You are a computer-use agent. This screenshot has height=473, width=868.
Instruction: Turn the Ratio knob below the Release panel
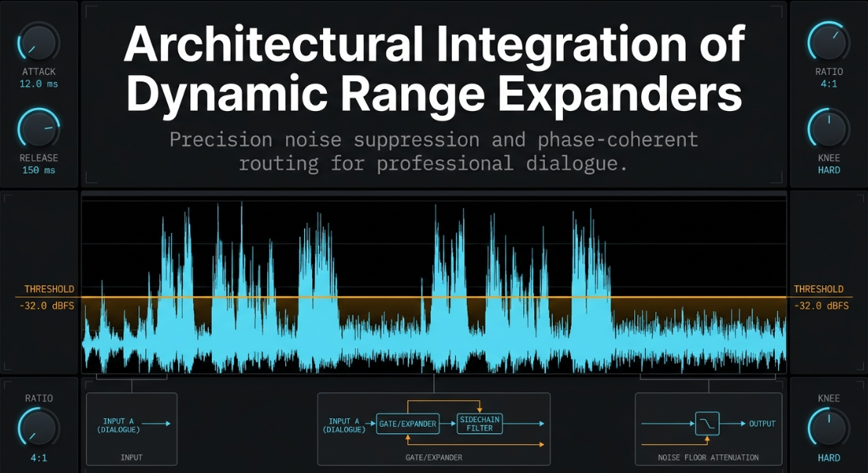(39, 428)
